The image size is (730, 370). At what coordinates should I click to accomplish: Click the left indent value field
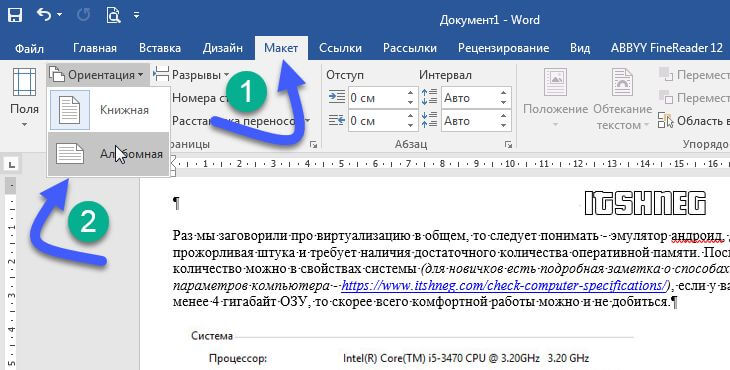(x=376, y=98)
